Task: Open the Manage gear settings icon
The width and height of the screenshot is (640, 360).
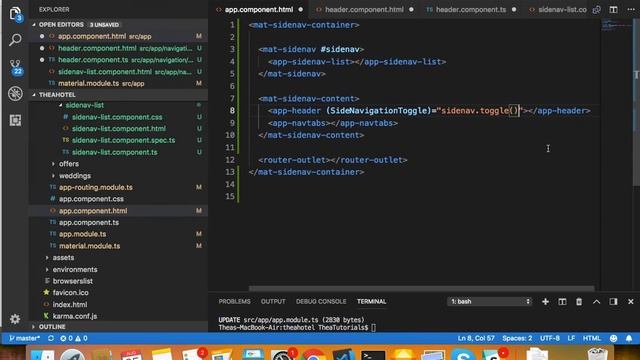Action: click(15, 319)
